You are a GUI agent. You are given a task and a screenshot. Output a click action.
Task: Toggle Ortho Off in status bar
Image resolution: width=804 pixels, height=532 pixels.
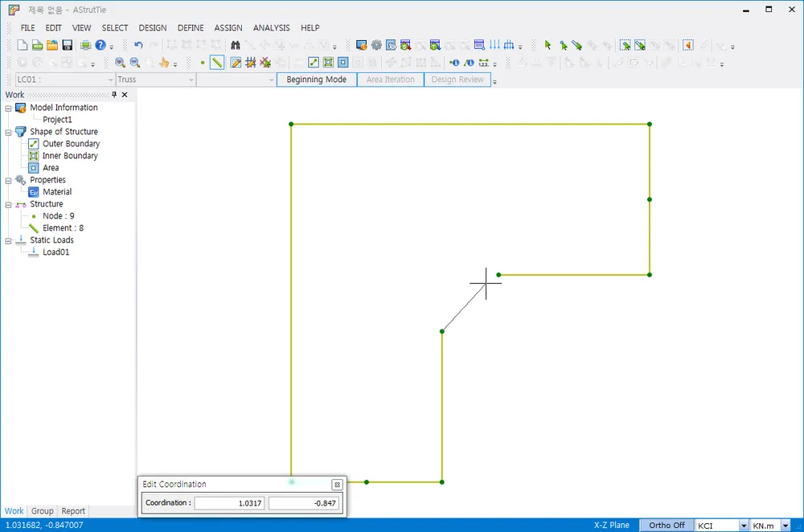pos(667,526)
